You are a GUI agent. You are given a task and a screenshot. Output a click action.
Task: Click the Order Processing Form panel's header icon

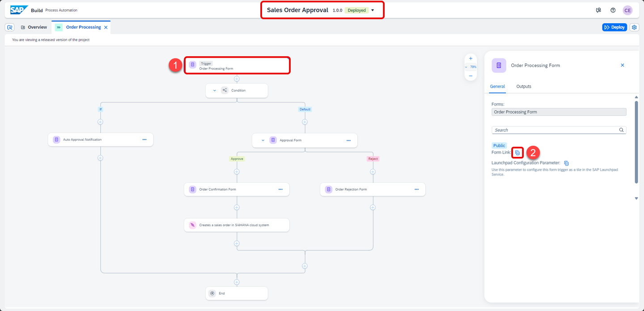(x=499, y=65)
